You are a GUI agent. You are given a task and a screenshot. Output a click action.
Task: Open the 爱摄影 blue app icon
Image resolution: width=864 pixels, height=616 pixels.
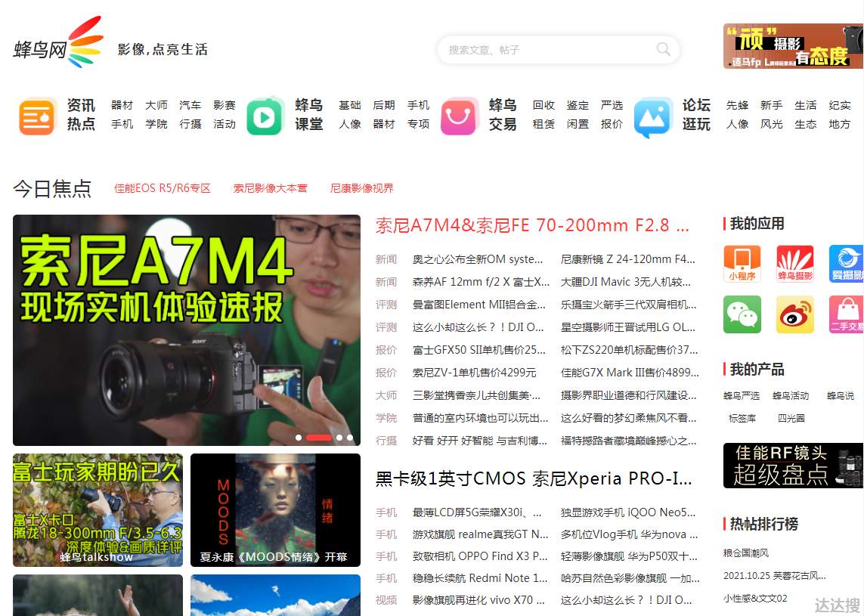[x=847, y=264]
